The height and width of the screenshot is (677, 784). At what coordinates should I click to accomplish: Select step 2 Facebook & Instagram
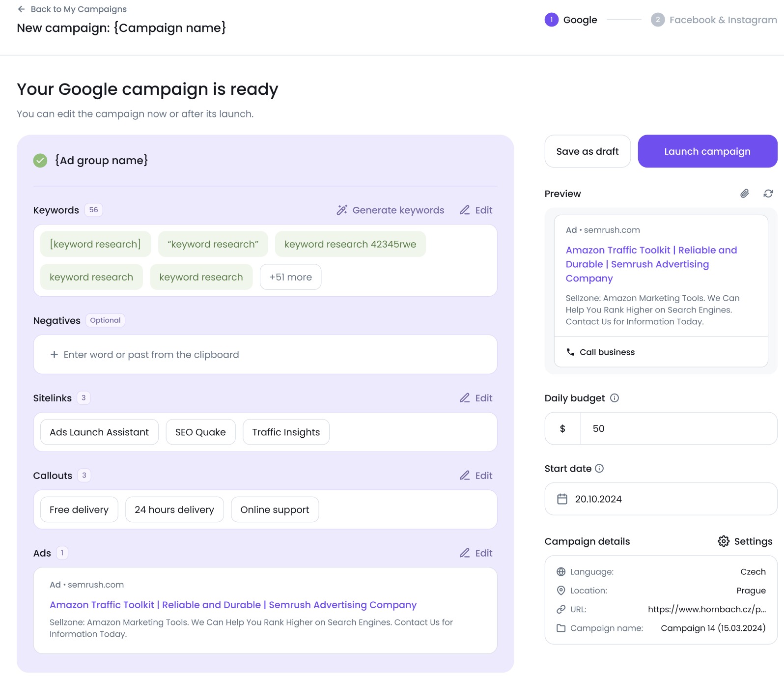pos(714,20)
